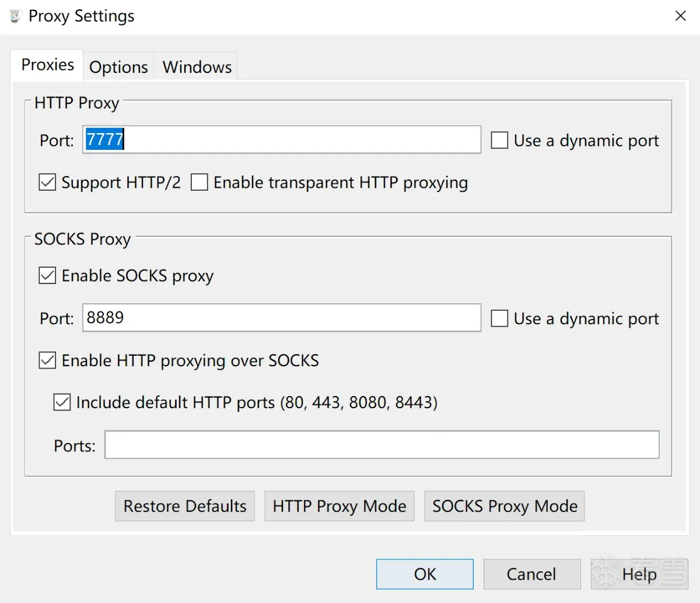The image size is (700, 603).
Task: Focus the empty Ports text field
Action: [x=382, y=445]
